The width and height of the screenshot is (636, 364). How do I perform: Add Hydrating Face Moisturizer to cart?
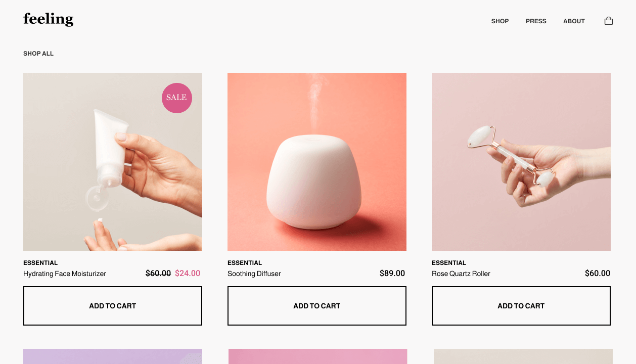113,306
